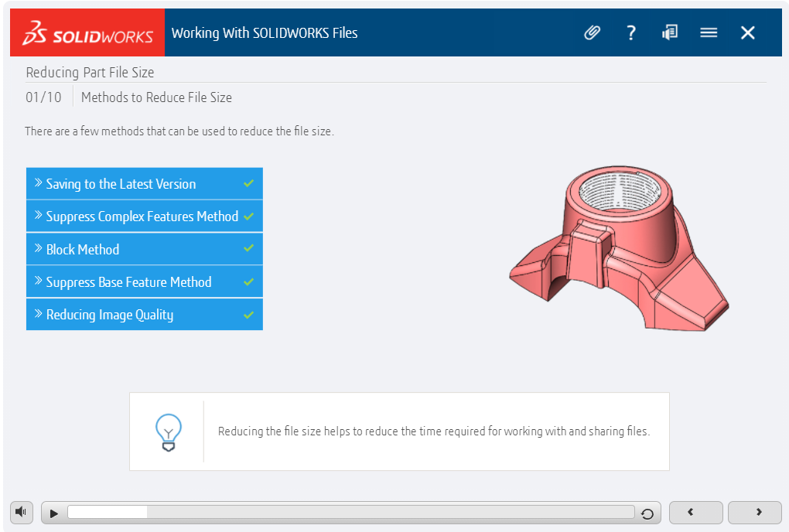This screenshot has height=532, width=789.
Task: Click the SOLIDWORKS logo
Action: pyautogui.click(x=87, y=32)
